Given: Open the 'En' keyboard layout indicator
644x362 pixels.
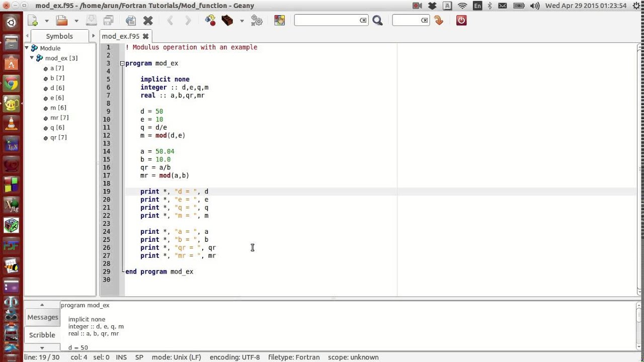Looking at the screenshot, I should point(477,6).
